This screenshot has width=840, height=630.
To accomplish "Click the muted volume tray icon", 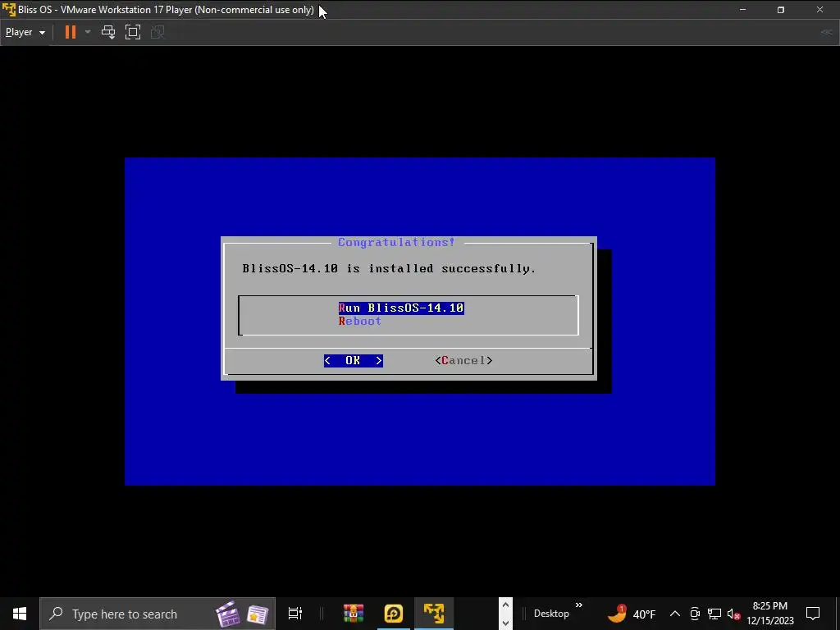I will tap(733, 614).
